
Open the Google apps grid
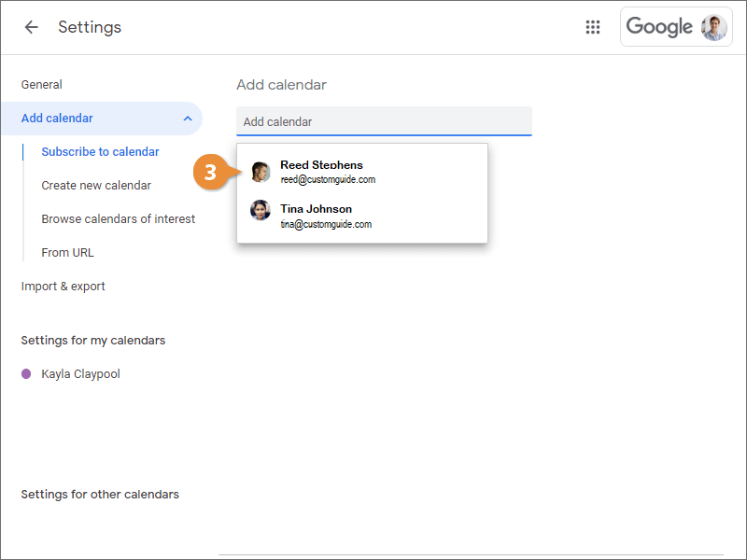point(593,27)
